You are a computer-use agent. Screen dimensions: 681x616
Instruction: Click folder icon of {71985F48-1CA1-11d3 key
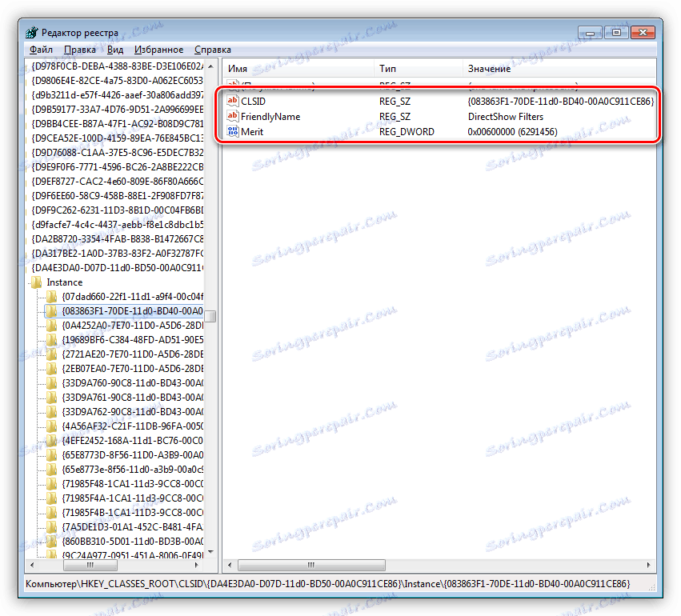(52, 483)
